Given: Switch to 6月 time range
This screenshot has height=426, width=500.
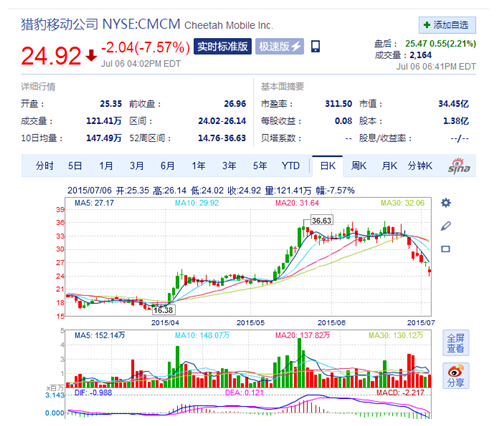Looking at the screenshot, I should click(168, 166).
